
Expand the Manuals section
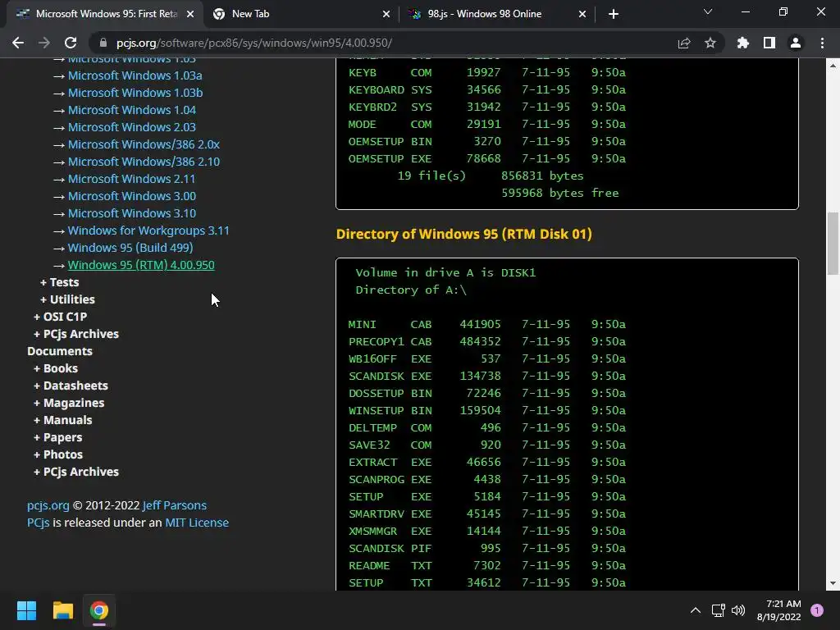click(62, 420)
